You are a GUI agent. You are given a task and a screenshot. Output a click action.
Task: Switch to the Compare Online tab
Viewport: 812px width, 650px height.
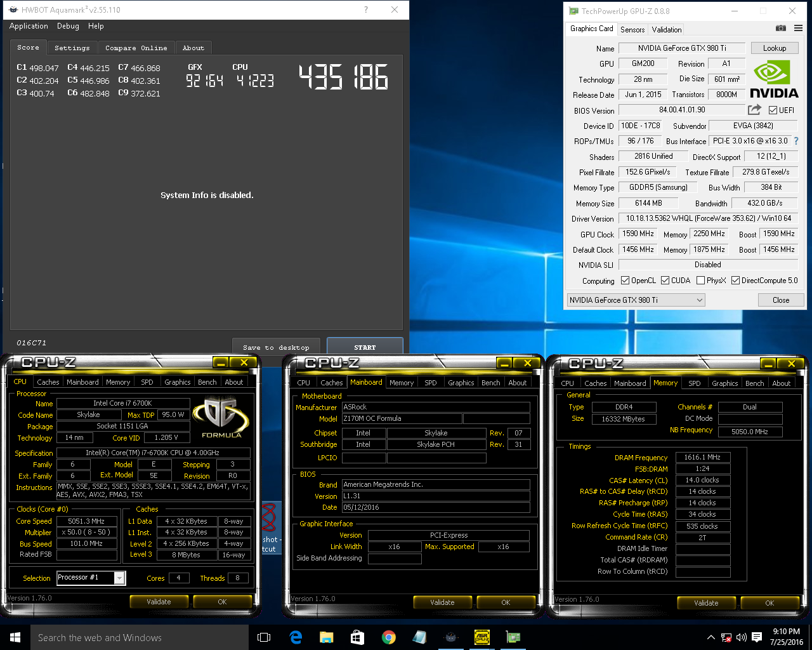click(x=136, y=48)
